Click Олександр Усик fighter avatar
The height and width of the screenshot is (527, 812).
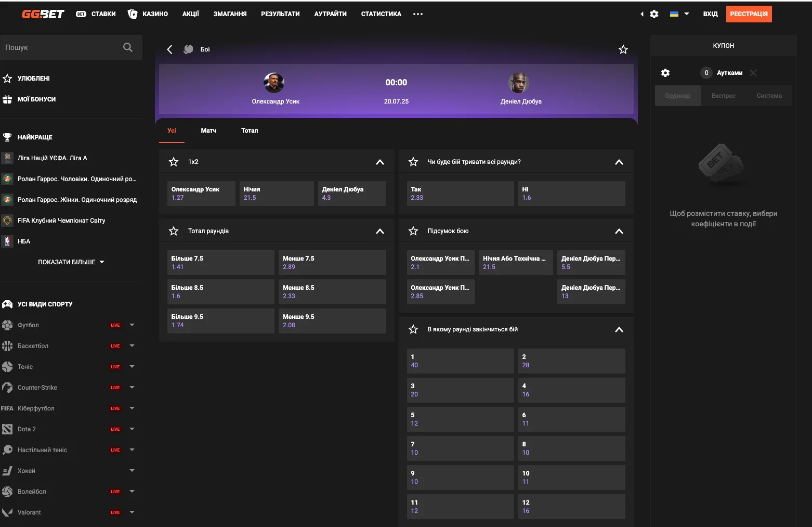274,83
